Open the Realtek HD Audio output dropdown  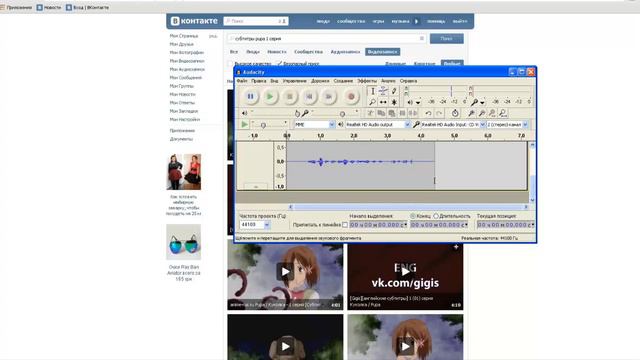[407, 124]
